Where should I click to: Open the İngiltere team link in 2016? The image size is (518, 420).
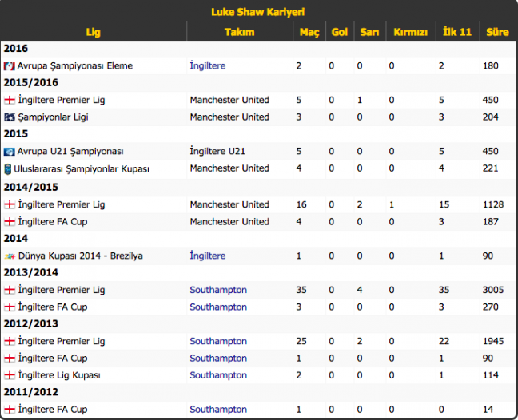208,66
